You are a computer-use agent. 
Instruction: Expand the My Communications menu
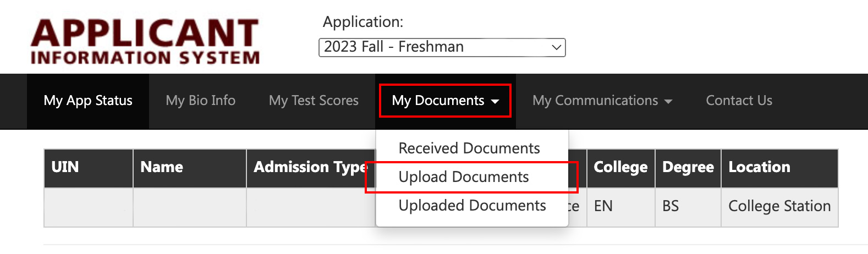pos(602,101)
